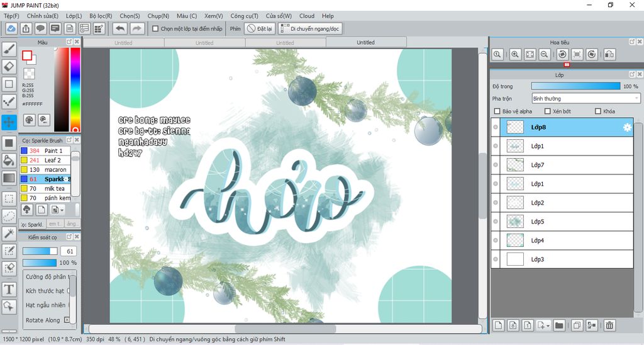644x345 pixels.
Task: Select the Lasso tool
Action: (9, 216)
